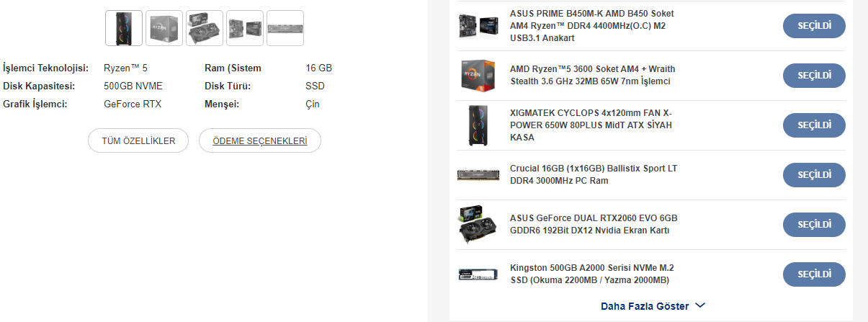Click the AMD Ryzen 5 3600 product image
The width and height of the screenshot is (868, 322).
478,76
